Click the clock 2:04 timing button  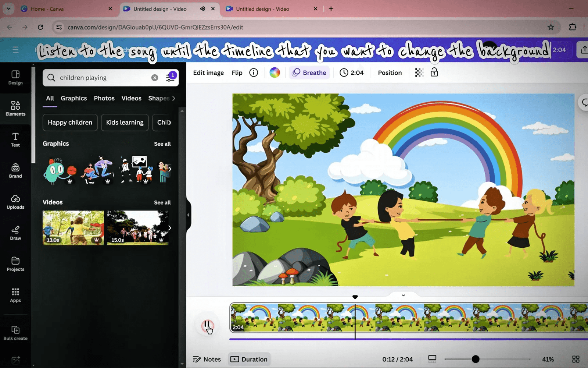tap(352, 72)
